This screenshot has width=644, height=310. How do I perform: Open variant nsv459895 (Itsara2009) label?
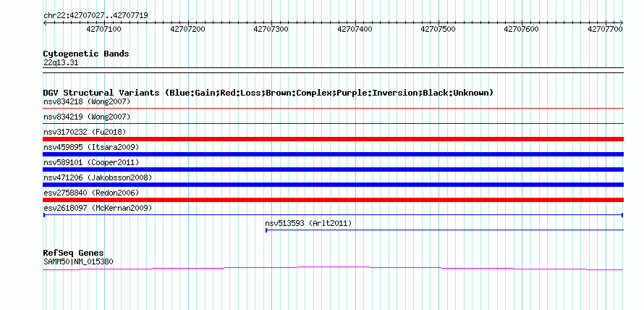coord(91,147)
